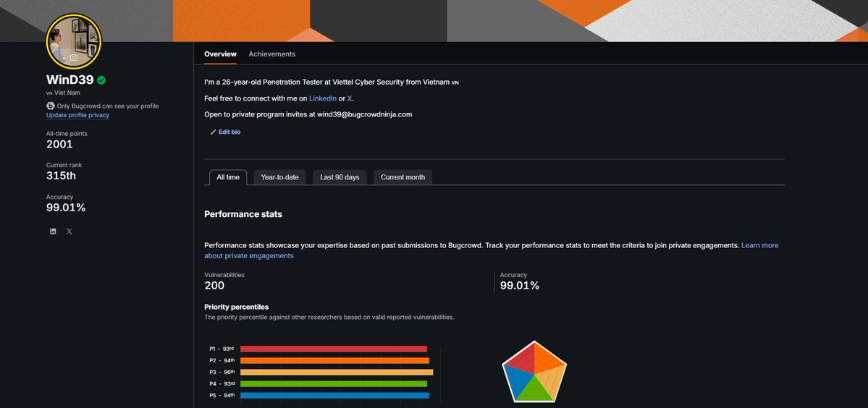Click the pentagon radar chart

click(534, 372)
